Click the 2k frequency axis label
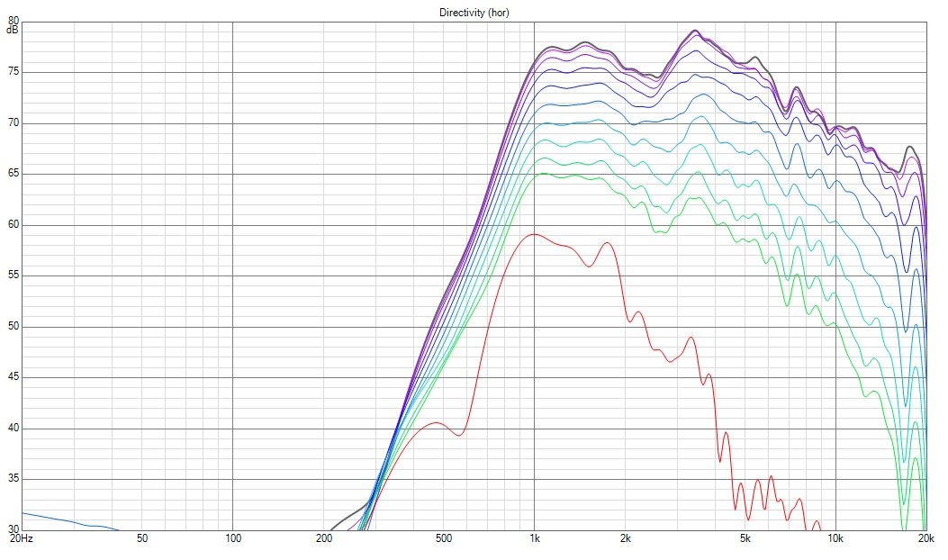Image resolution: width=948 pixels, height=560 pixels. [x=625, y=538]
